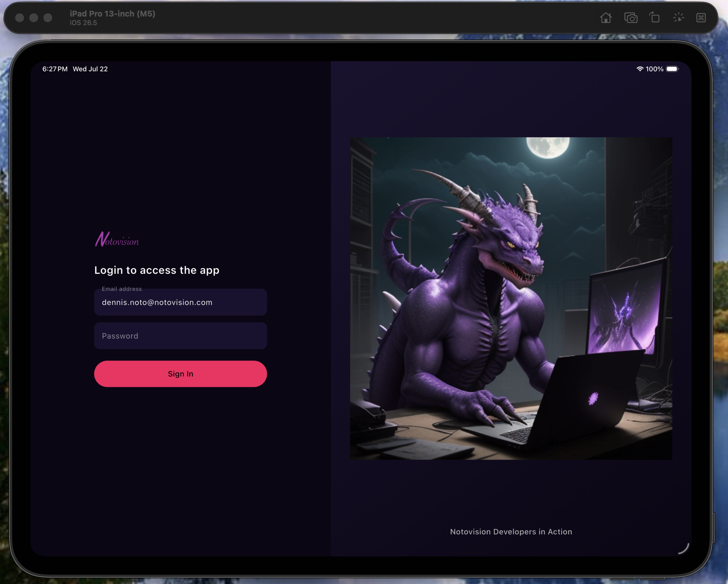The height and width of the screenshot is (584, 728).
Task: Focus the Email address input field
Action: [x=180, y=302]
